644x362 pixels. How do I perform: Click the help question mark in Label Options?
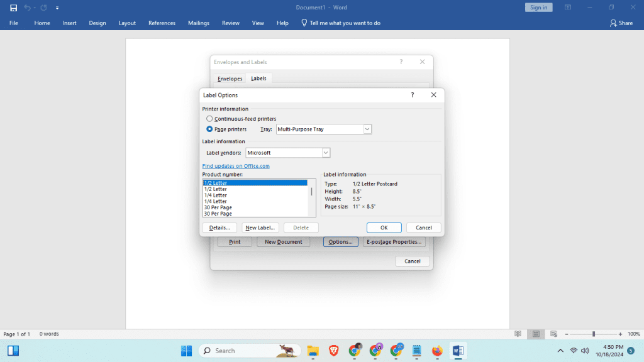pyautogui.click(x=413, y=95)
